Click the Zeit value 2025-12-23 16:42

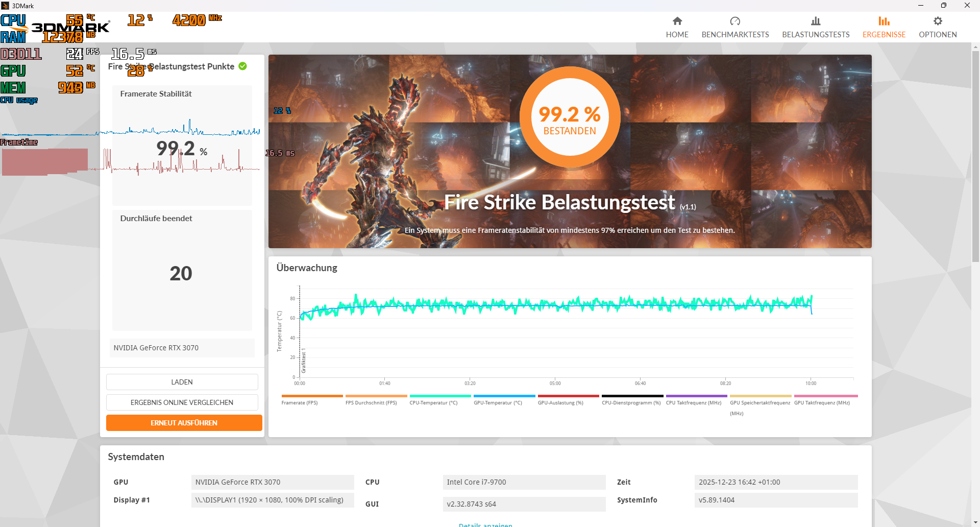click(776, 482)
